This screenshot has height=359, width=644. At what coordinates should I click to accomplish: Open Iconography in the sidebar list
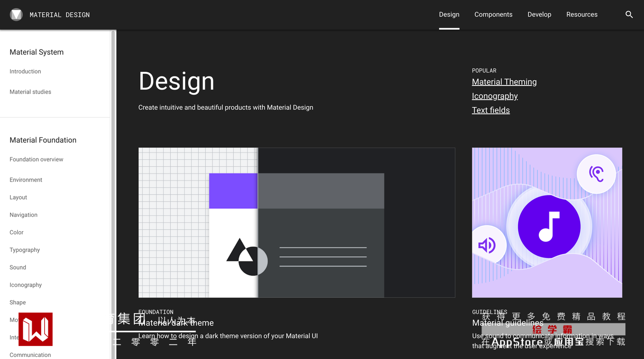pos(26,285)
